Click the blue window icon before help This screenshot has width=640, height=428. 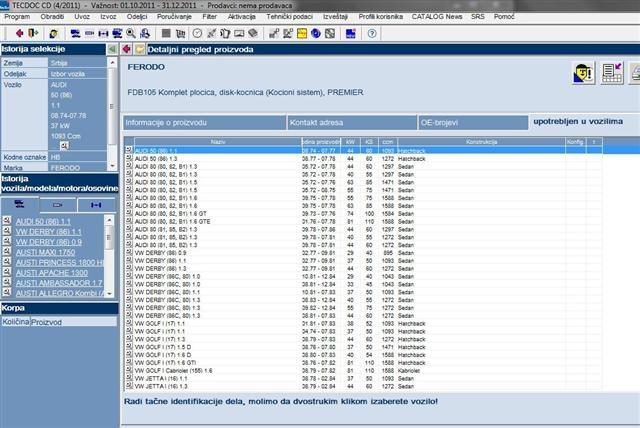click(351, 33)
